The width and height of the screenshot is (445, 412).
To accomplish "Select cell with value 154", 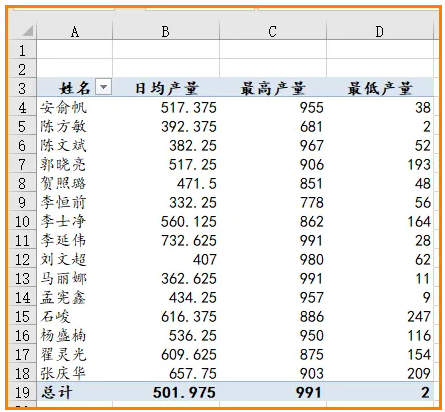I will 380,354.
